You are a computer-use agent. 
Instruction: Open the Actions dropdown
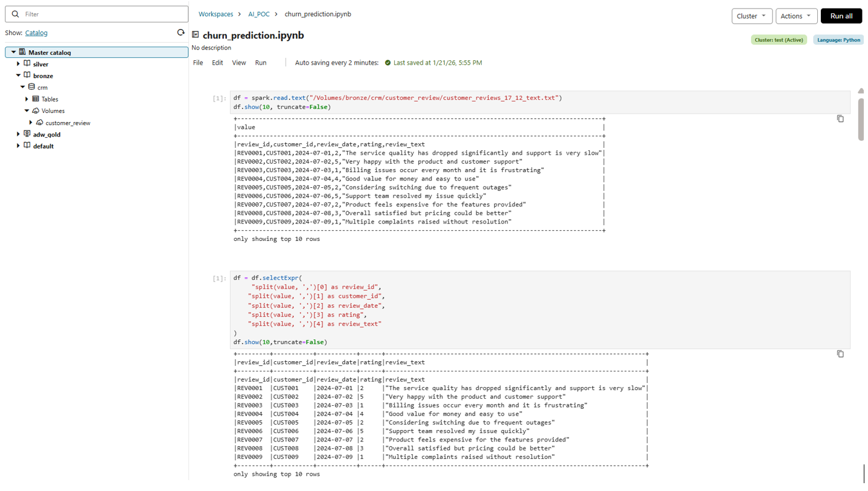796,16
